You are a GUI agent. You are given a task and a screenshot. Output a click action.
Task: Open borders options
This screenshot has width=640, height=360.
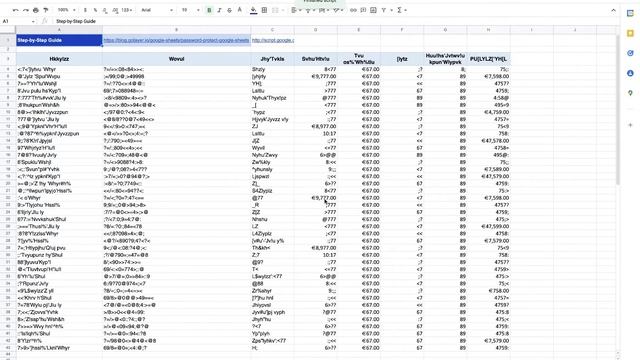coord(264,10)
